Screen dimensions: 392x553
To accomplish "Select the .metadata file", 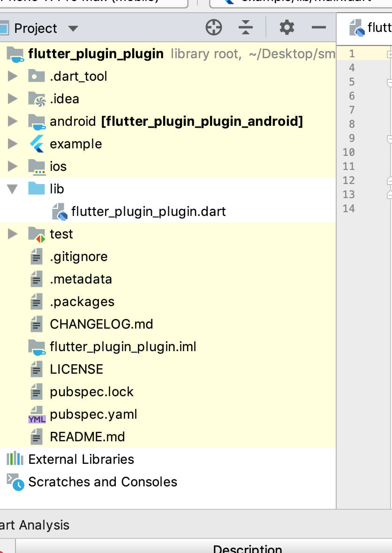I will [x=81, y=279].
